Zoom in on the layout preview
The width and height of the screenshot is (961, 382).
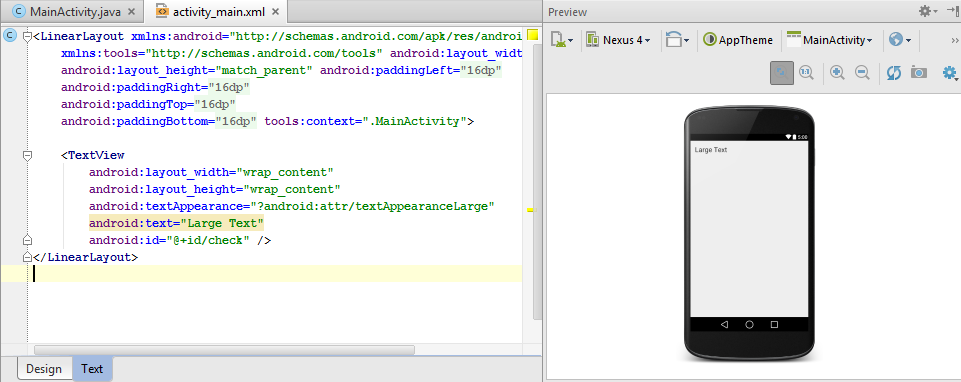tap(837, 73)
